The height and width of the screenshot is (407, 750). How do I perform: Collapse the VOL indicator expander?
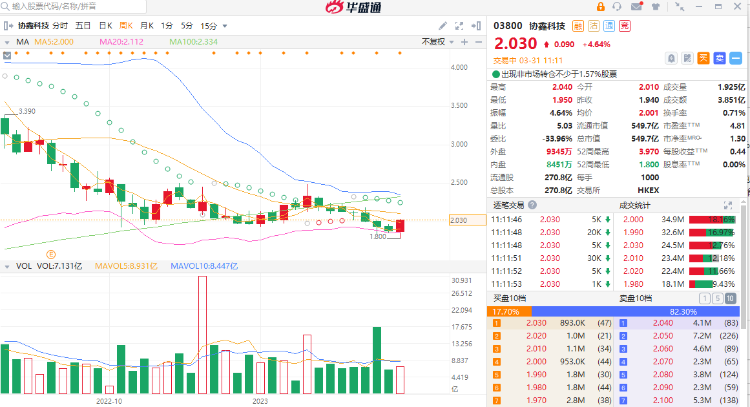tap(7, 266)
